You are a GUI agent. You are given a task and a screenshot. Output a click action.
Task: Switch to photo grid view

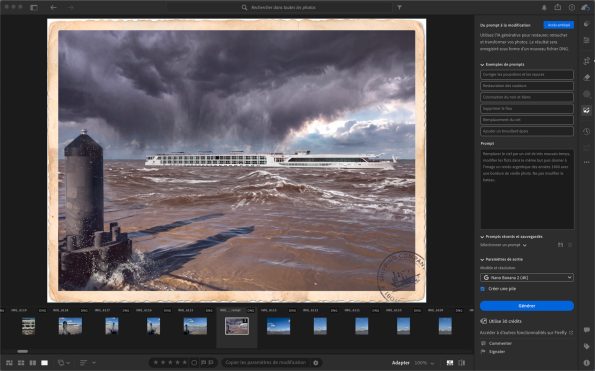[9, 363]
